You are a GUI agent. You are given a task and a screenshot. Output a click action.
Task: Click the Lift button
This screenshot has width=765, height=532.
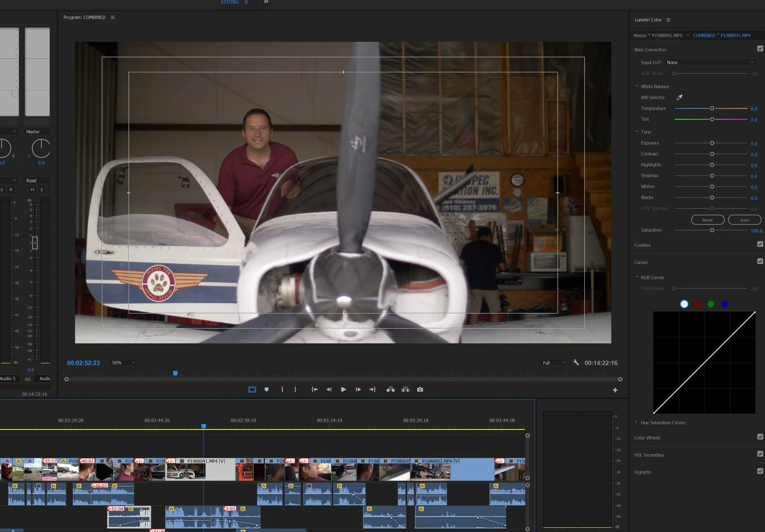coord(390,389)
